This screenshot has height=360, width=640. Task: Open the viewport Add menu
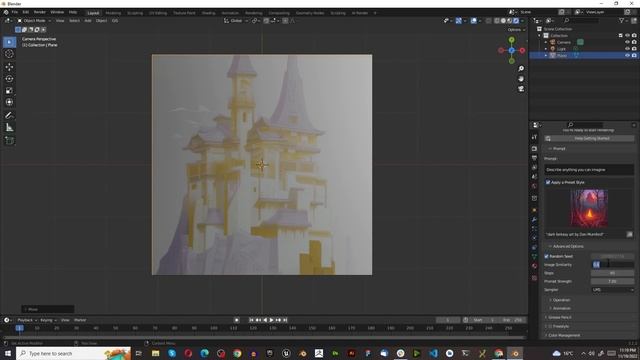pos(88,20)
